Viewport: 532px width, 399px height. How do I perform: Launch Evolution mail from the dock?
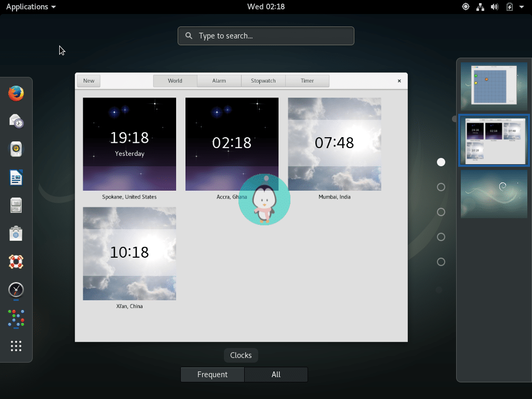(x=16, y=121)
